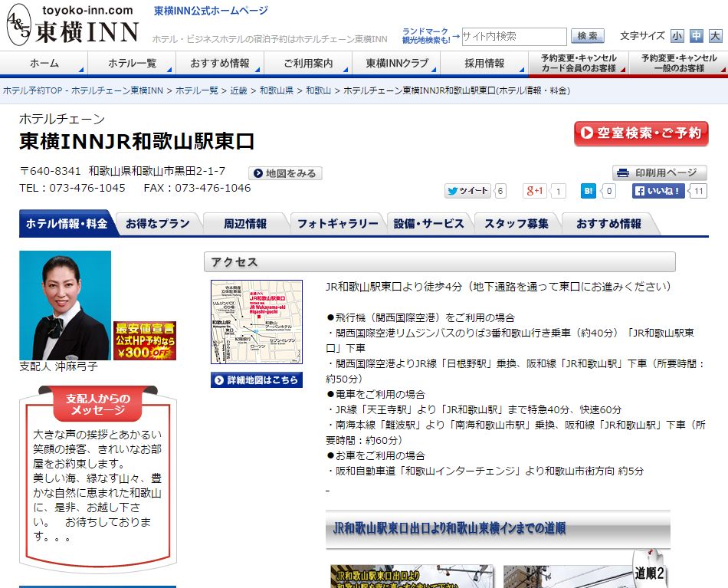728x588 pixels.
Task: Open 予約変更・キャンセル カード会員のお客様
Action: tap(579, 63)
